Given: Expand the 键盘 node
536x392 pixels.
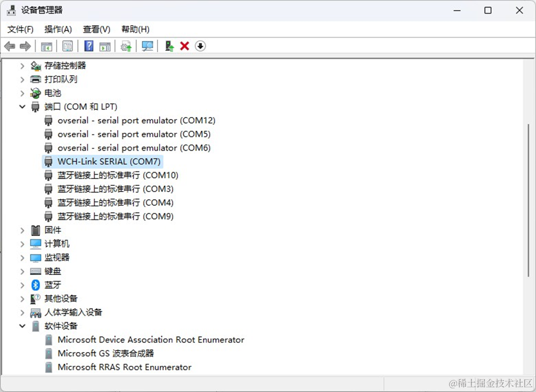Looking at the screenshot, I should [x=22, y=271].
